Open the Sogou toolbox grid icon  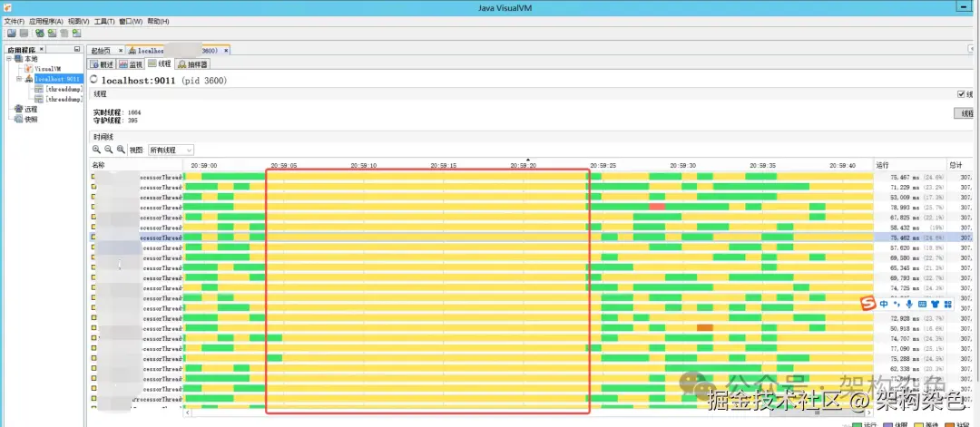click(947, 304)
